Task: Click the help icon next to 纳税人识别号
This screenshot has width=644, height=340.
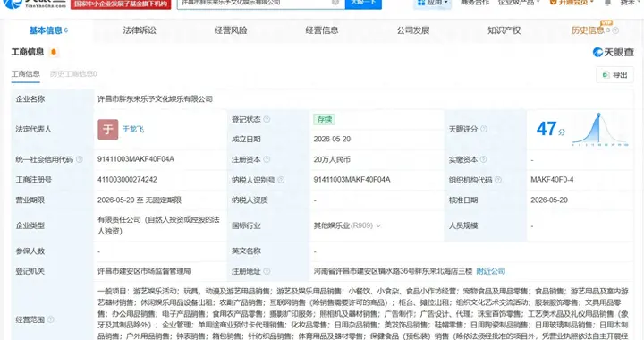Action: point(281,180)
